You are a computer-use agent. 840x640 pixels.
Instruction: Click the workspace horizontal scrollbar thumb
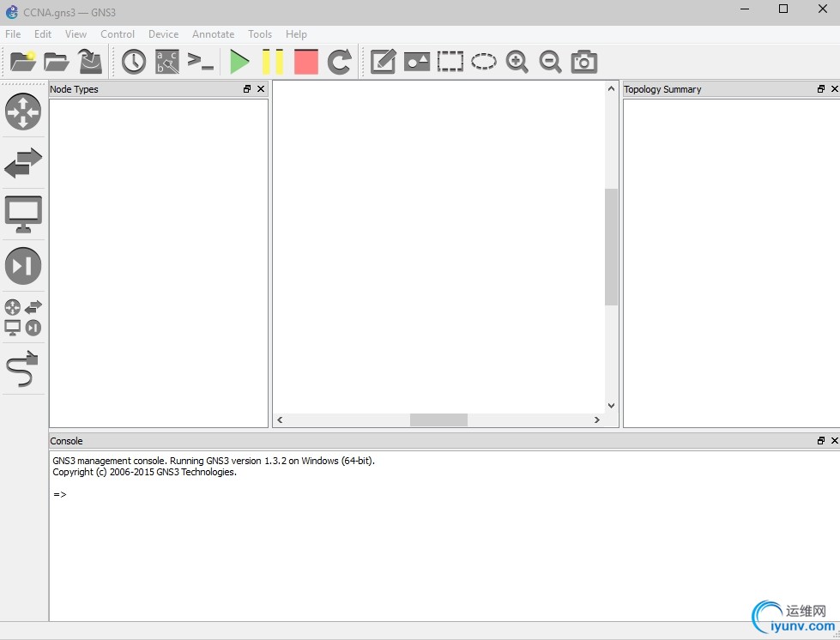[438, 420]
